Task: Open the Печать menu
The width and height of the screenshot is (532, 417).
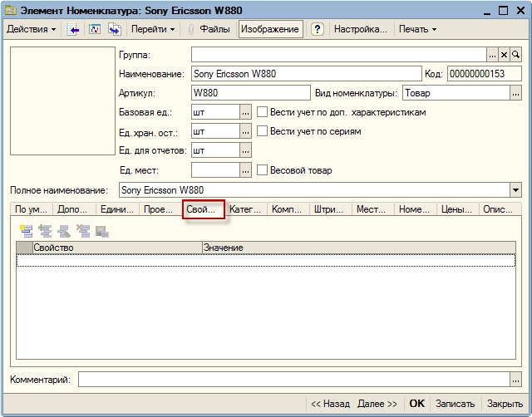Action: coord(417,29)
